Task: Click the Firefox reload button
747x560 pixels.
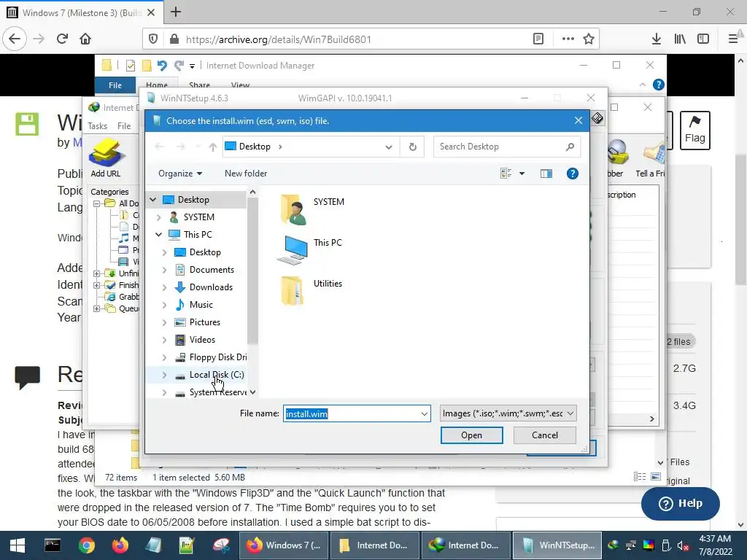Action: [x=63, y=39]
